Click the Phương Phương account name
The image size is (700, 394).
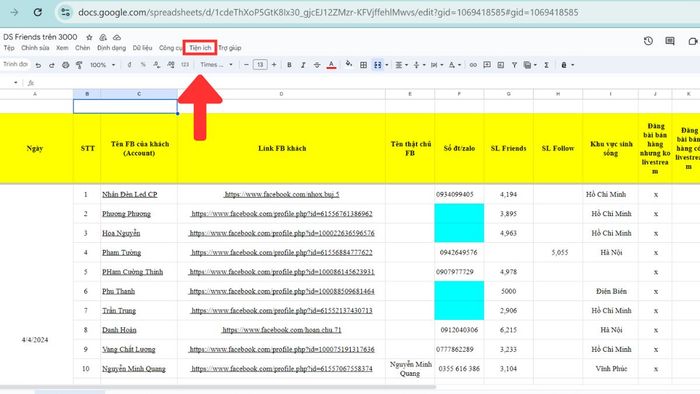[126, 214]
